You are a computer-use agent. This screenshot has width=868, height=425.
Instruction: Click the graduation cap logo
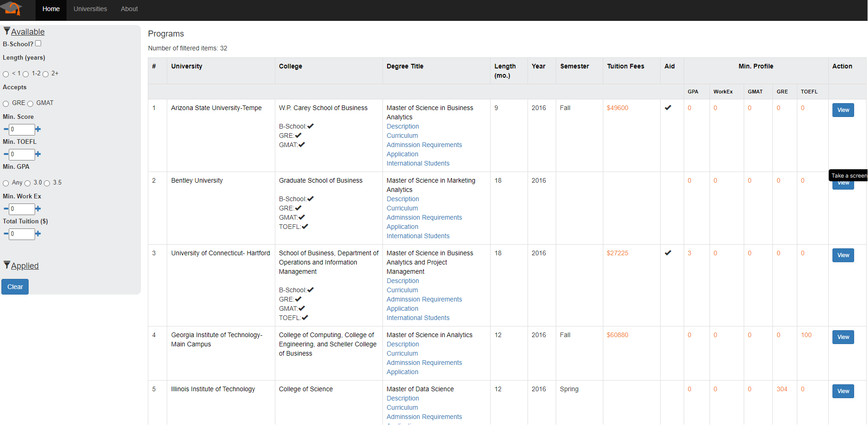click(12, 9)
